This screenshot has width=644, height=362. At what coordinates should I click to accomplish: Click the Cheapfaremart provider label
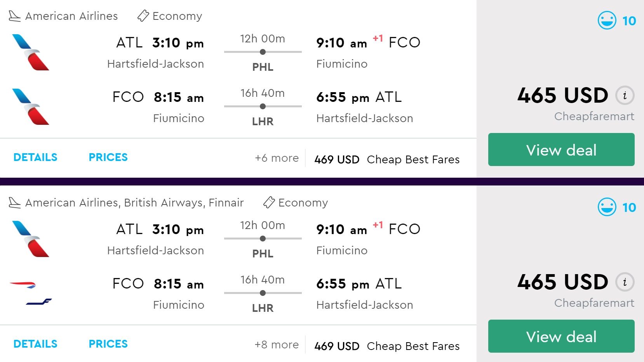(x=594, y=116)
